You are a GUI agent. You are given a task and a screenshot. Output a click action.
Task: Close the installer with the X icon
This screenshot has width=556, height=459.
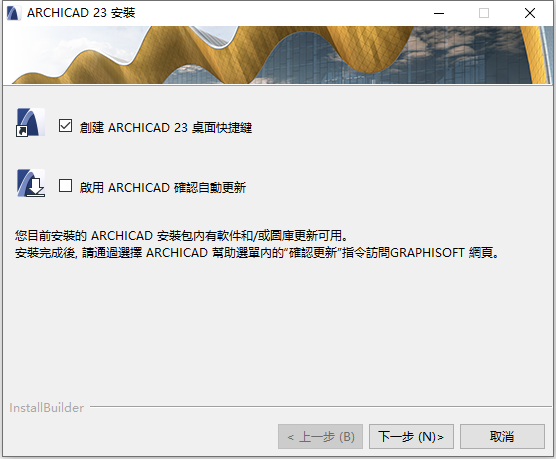(x=530, y=13)
